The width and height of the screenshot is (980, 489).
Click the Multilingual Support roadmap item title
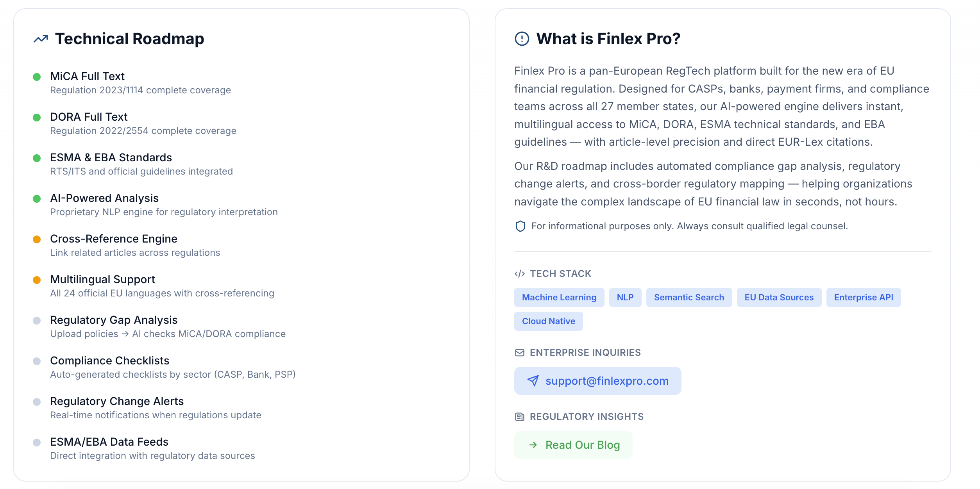pyautogui.click(x=102, y=279)
